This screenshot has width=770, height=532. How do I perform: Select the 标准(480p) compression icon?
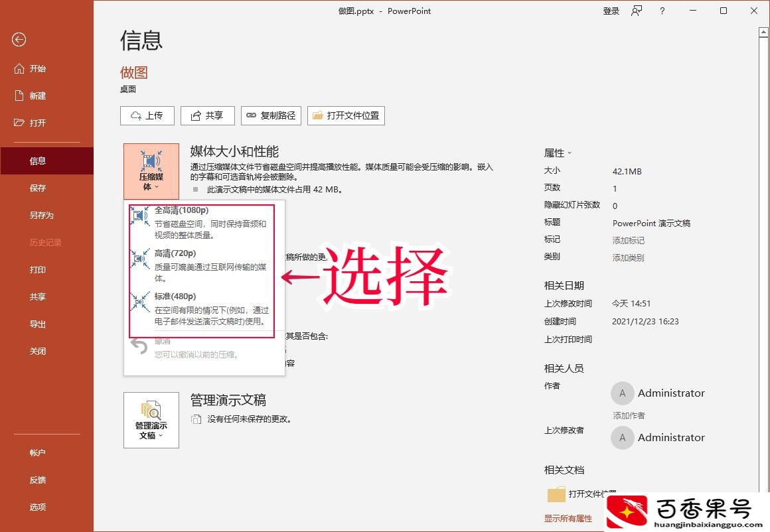pos(140,302)
